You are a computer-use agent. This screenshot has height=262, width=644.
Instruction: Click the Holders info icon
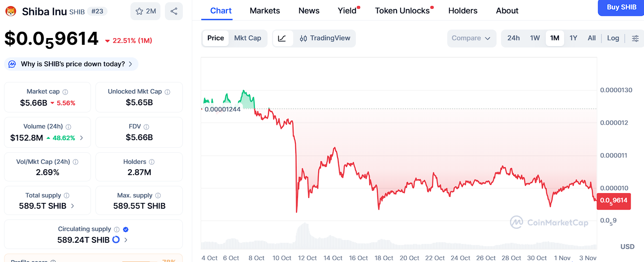click(x=152, y=162)
